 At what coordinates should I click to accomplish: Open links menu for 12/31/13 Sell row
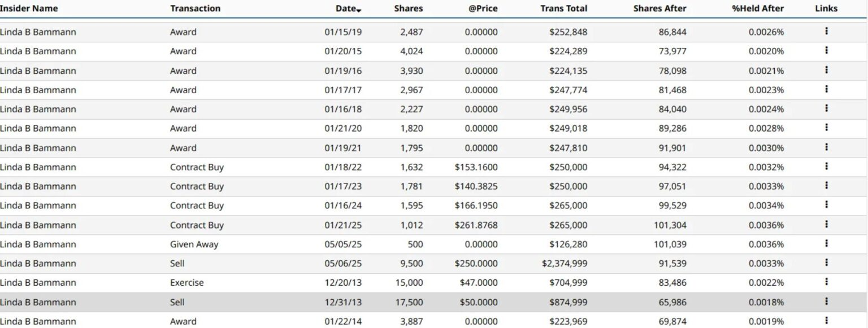[826, 301]
